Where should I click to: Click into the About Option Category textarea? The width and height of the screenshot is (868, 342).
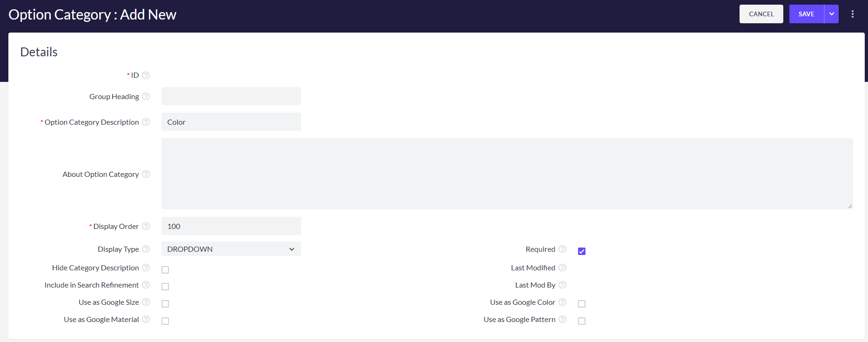point(507,174)
